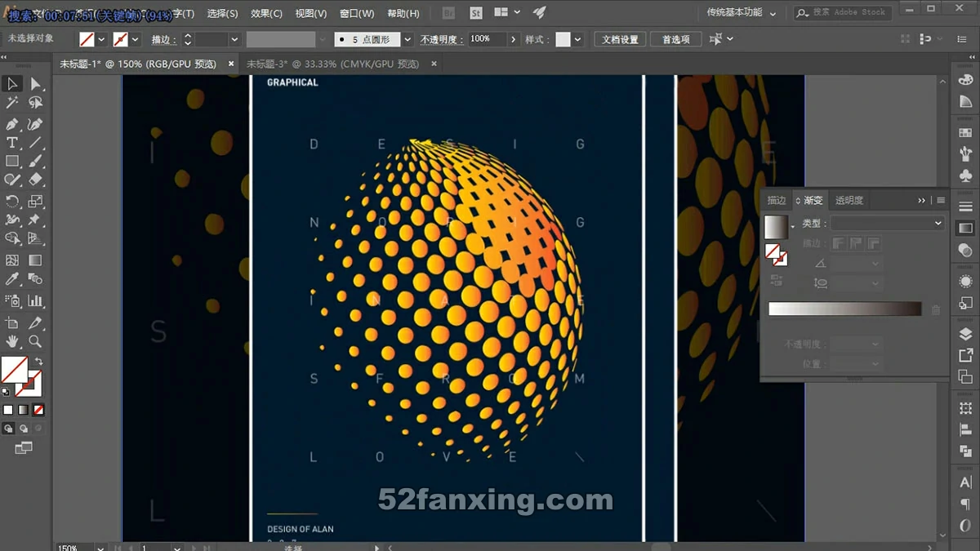
Task: Choose the Shape Builder tool
Action: [x=12, y=239]
